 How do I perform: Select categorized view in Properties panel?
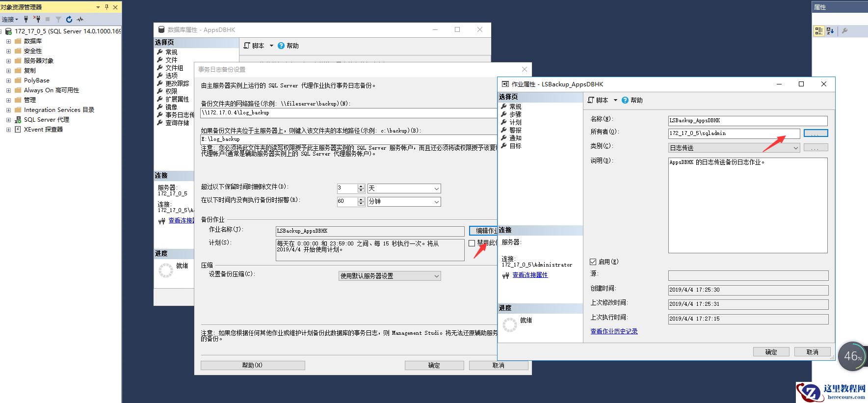pyautogui.click(x=819, y=30)
